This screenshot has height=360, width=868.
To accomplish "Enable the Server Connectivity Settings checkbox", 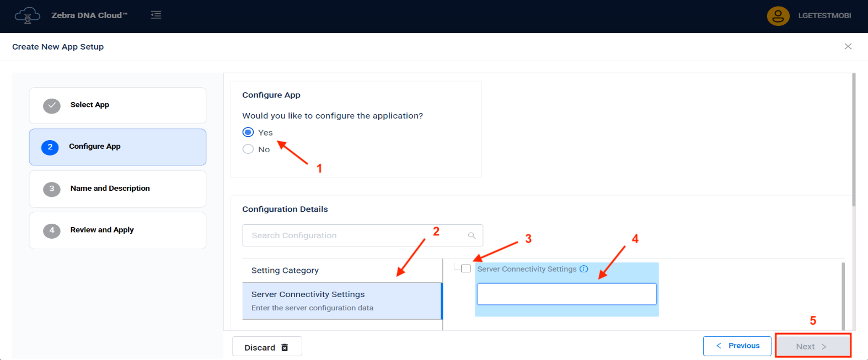I will tap(466, 268).
